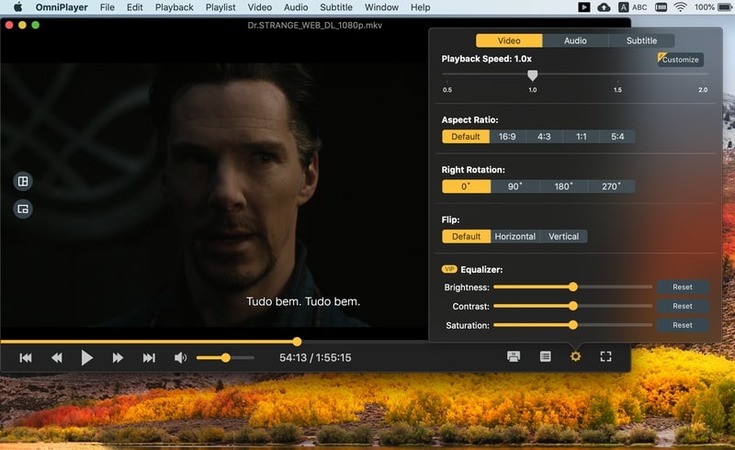Click the fast forward button
This screenshot has height=450, width=735.
[118, 358]
